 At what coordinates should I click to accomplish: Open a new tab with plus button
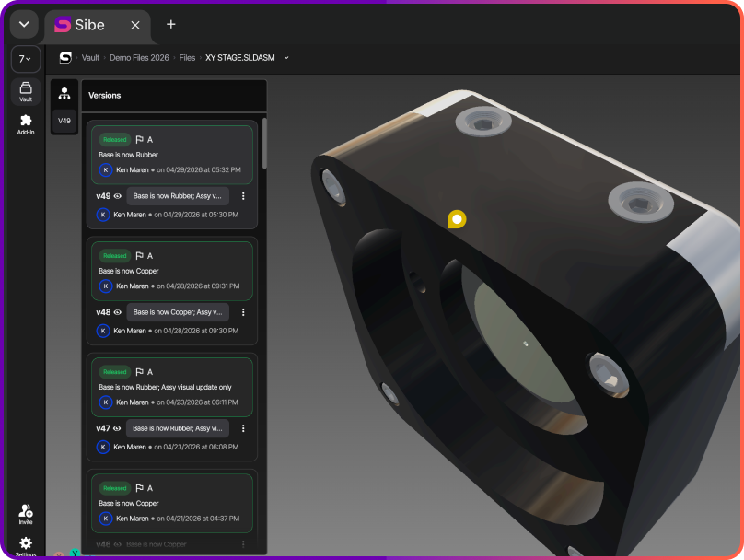(171, 24)
